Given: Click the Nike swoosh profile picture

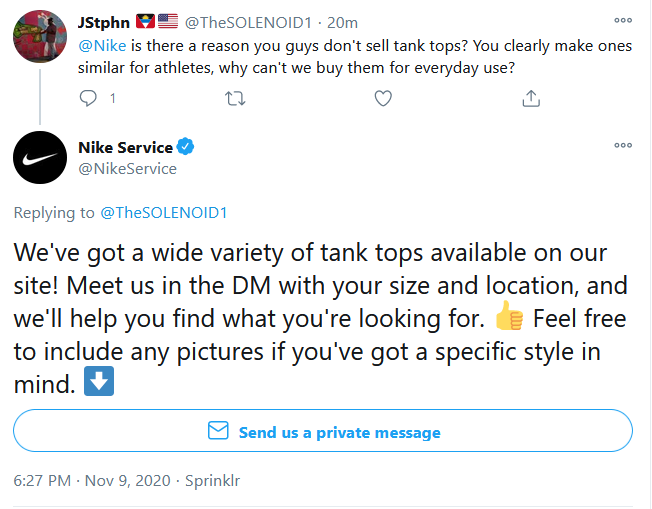Looking at the screenshot, I should pos(40,159).
